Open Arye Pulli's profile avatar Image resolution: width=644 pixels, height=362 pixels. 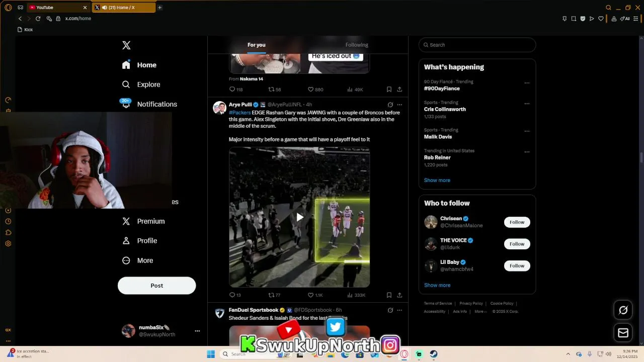pos(219,108)
